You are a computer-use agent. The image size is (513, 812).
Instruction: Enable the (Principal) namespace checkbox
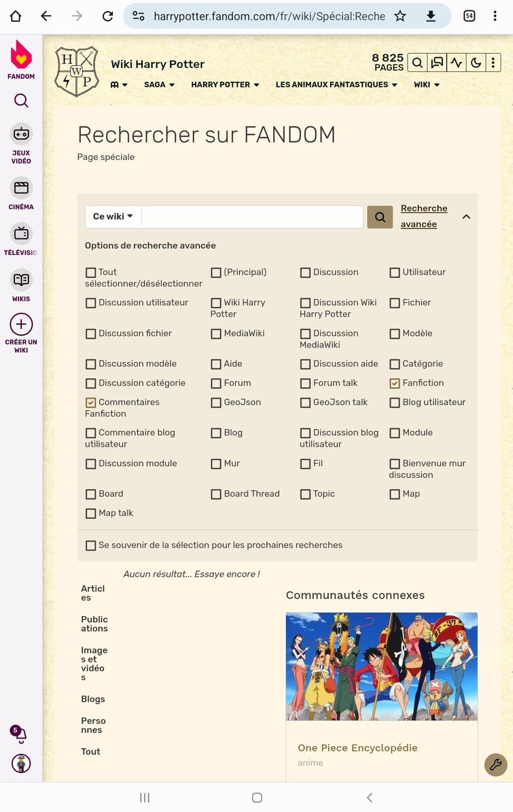pyautogui.click(x=216, y=273)
